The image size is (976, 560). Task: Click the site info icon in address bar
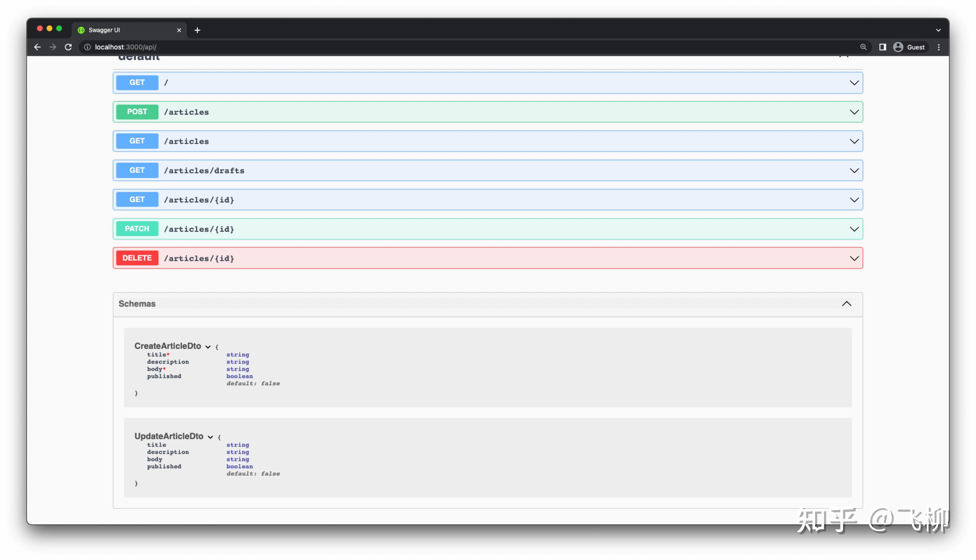tap(87, 47)
